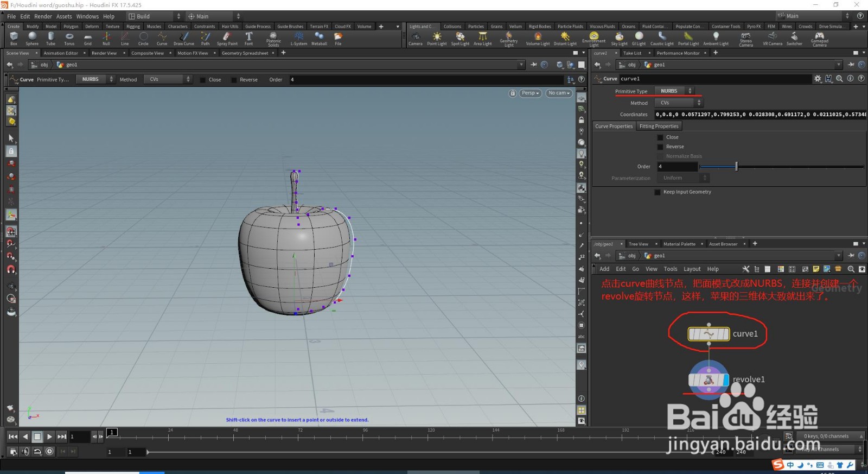Jump to first frame button
Image resolution: width=868 pixels, height=474 pixels.
pyautogui.click(x=13, y=437)
